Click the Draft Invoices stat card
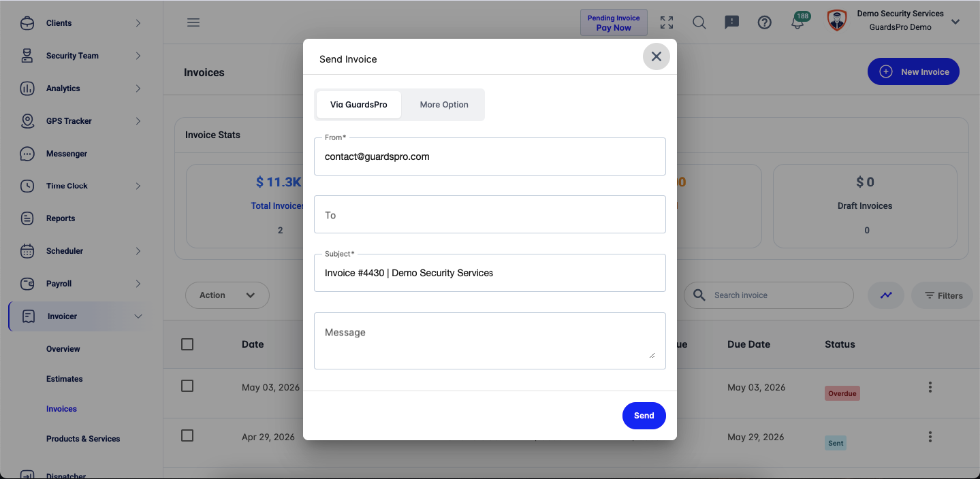The image size is (980, 479). 865,205
